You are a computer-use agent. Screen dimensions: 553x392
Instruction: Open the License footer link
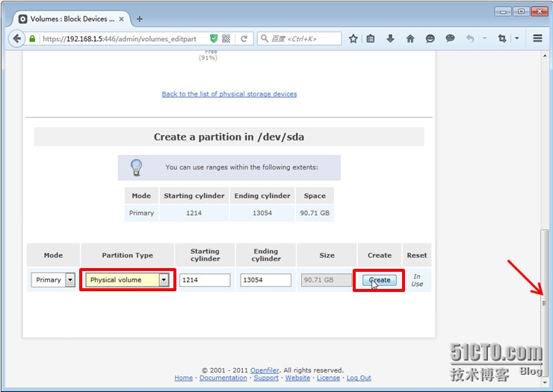(328, 378)
